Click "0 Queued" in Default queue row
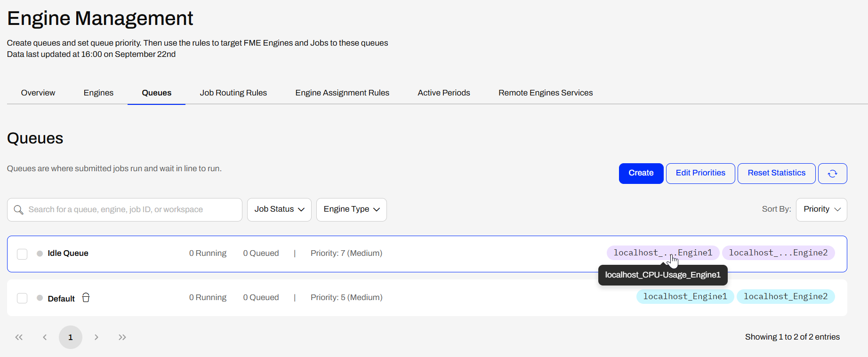The height and width of the screenshot is (357, 868). 261,298
